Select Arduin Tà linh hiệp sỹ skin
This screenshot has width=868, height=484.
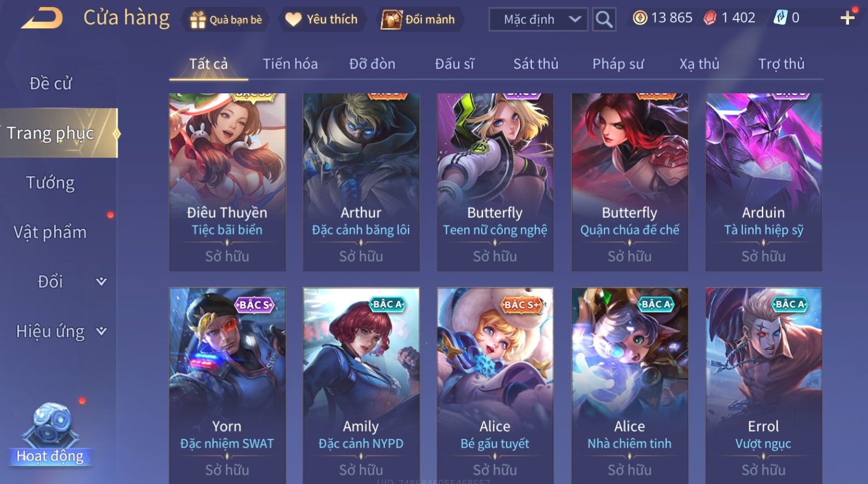click(764, 182)
